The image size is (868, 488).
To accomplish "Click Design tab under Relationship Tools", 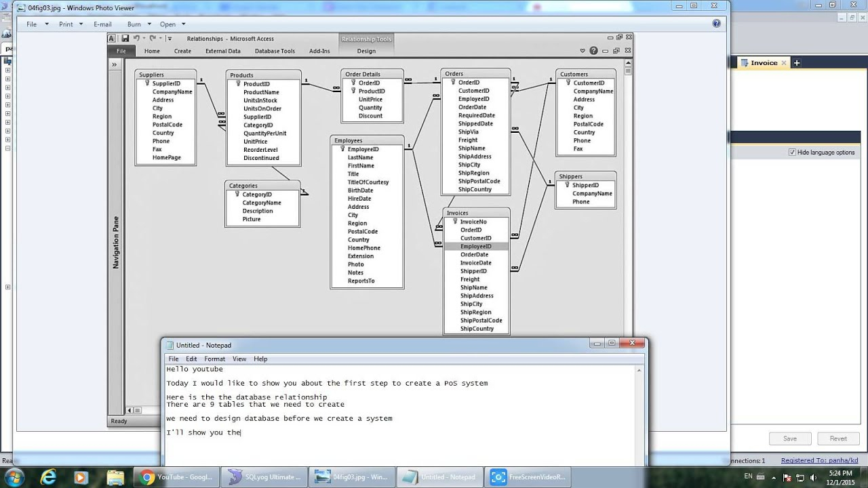I will [x=366, y=51].
